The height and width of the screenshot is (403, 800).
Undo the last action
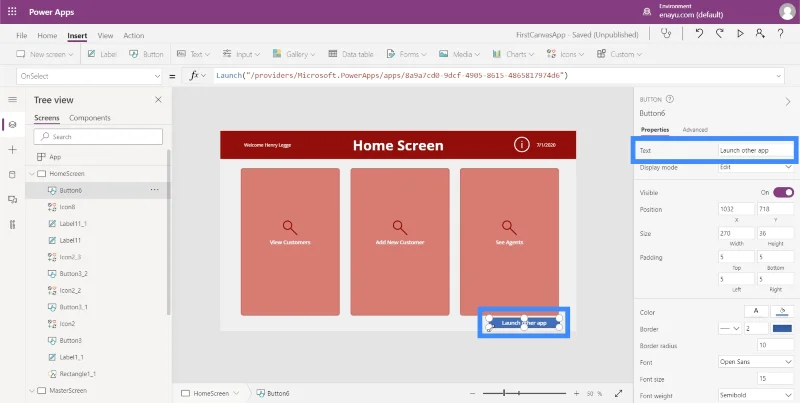699,34
